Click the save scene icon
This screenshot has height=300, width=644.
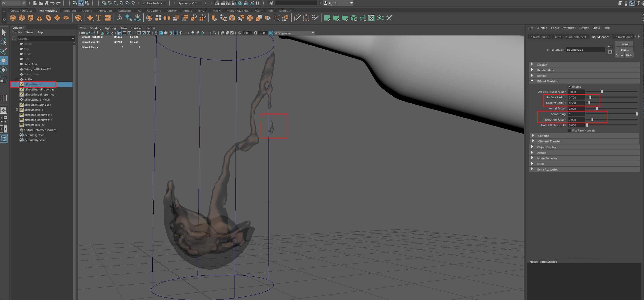coord(47,3)
